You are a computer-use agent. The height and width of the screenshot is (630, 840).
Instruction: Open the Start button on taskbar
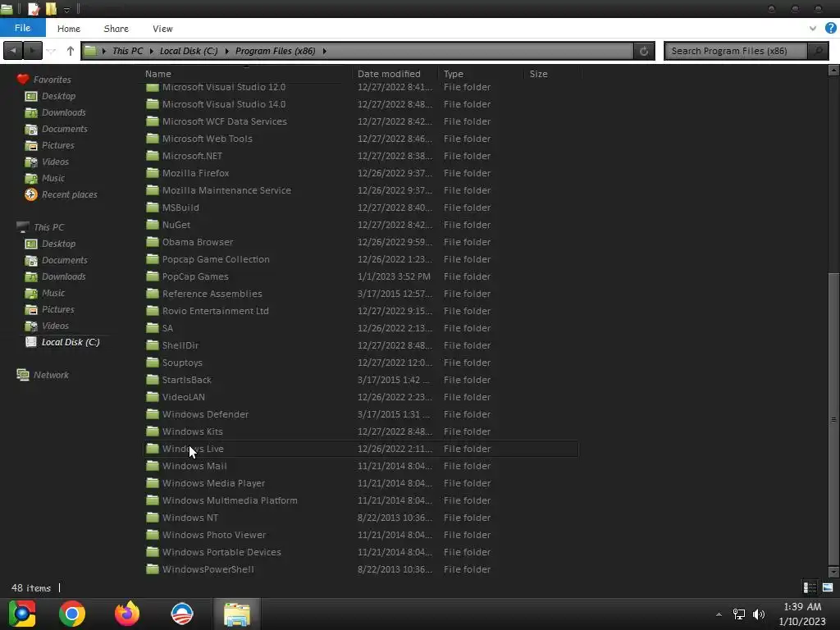(x=22, y=614)
